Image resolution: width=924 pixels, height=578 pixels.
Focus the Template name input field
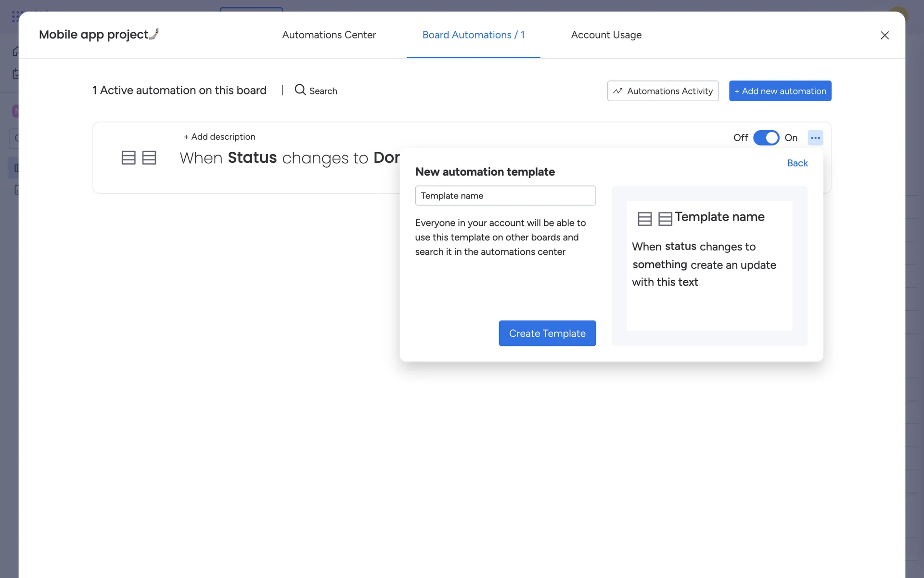(x=505, y=196)
